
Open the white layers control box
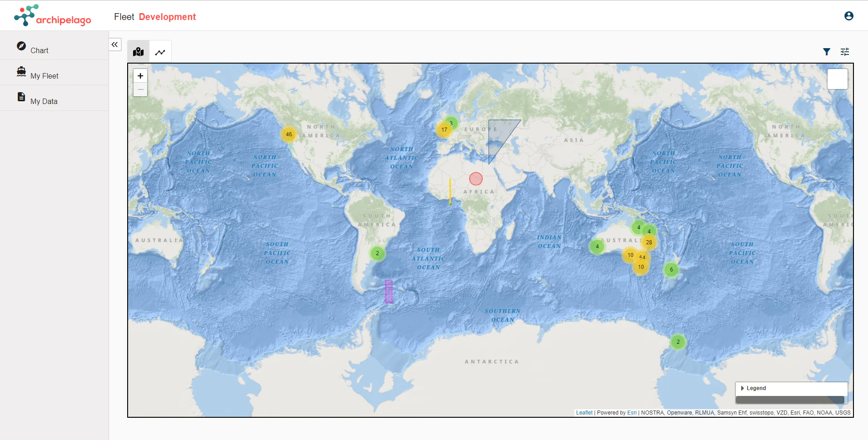pos(837,79)
